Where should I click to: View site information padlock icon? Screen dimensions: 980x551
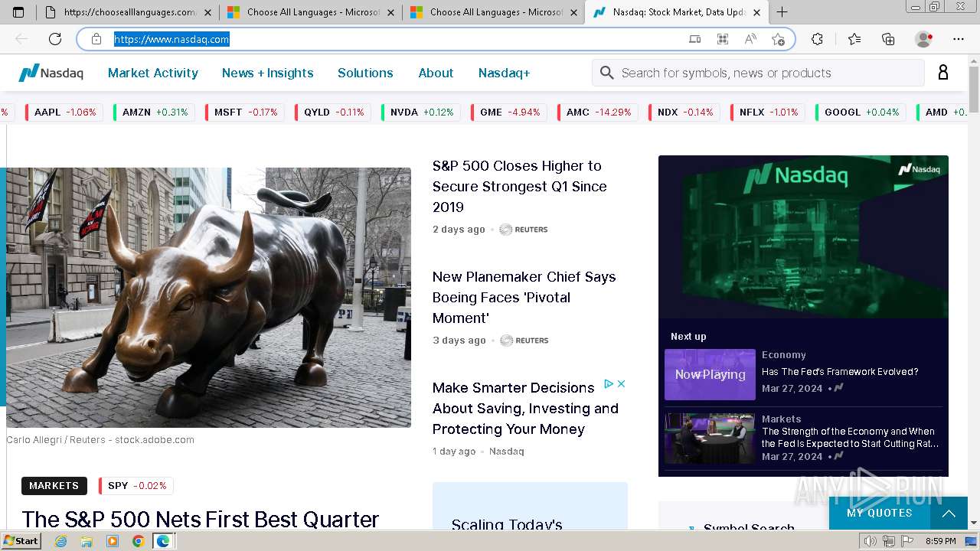96,39
